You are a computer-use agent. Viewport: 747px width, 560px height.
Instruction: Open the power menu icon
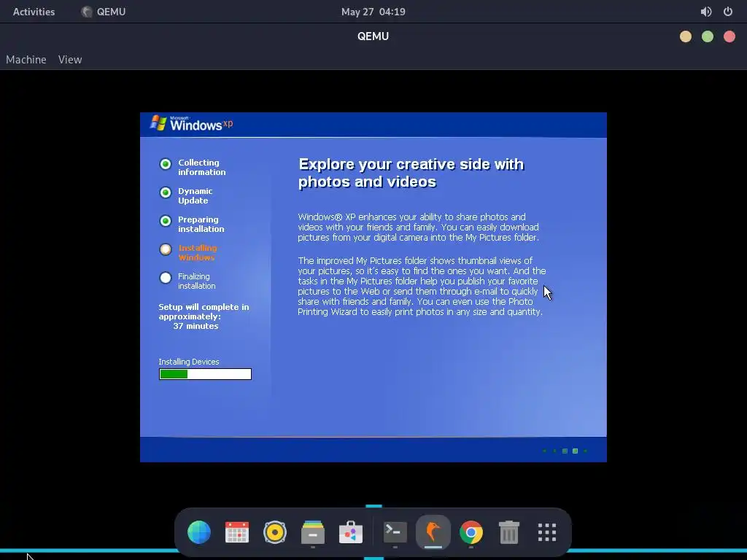[728, 12]
